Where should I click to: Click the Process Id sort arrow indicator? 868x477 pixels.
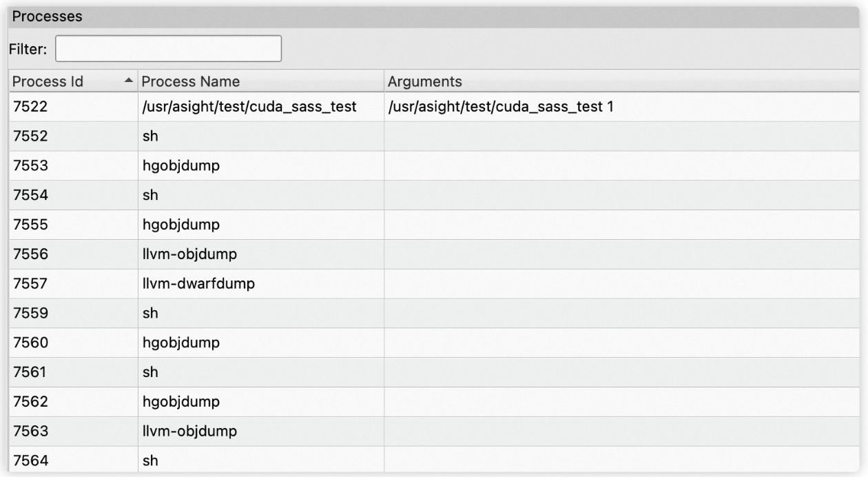click(128, 81)
